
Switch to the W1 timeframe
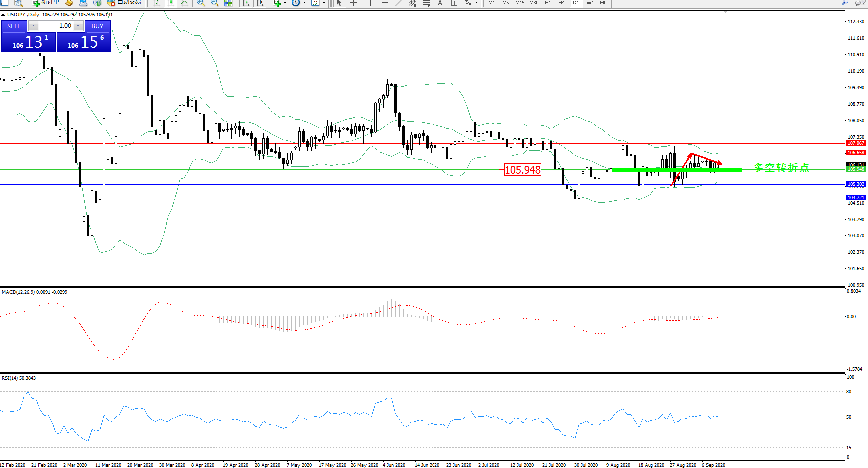[x=590, y=3]
